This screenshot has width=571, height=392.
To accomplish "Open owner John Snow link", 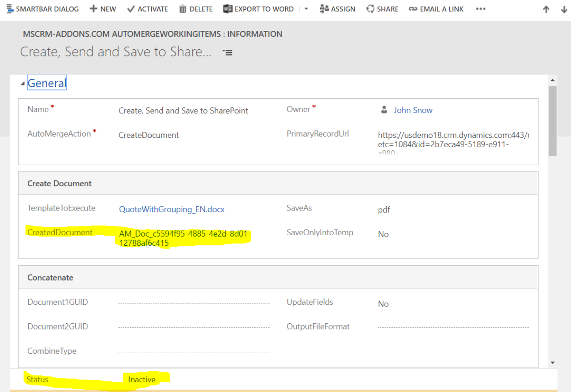I will [x=413, y=110].
